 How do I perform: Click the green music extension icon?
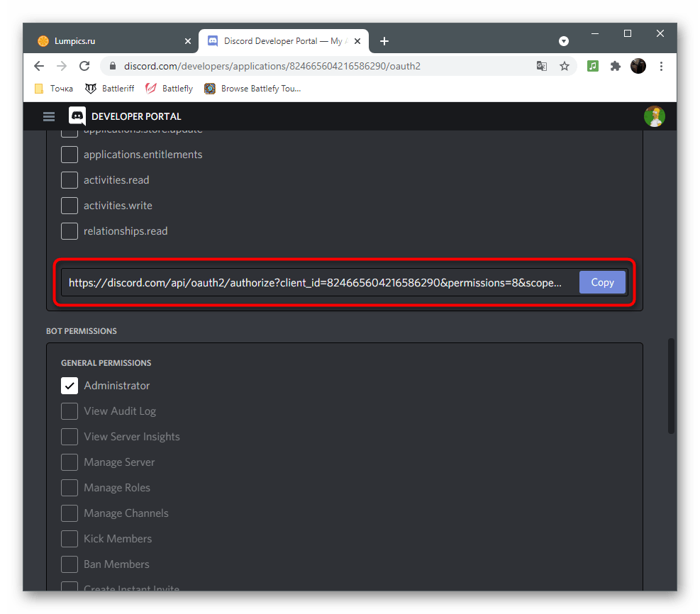tap(592, 65)
